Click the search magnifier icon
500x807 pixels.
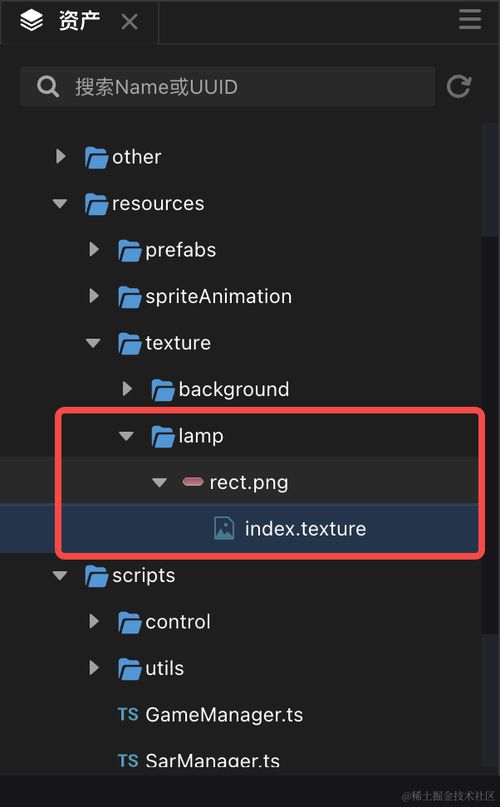point(48,86)
